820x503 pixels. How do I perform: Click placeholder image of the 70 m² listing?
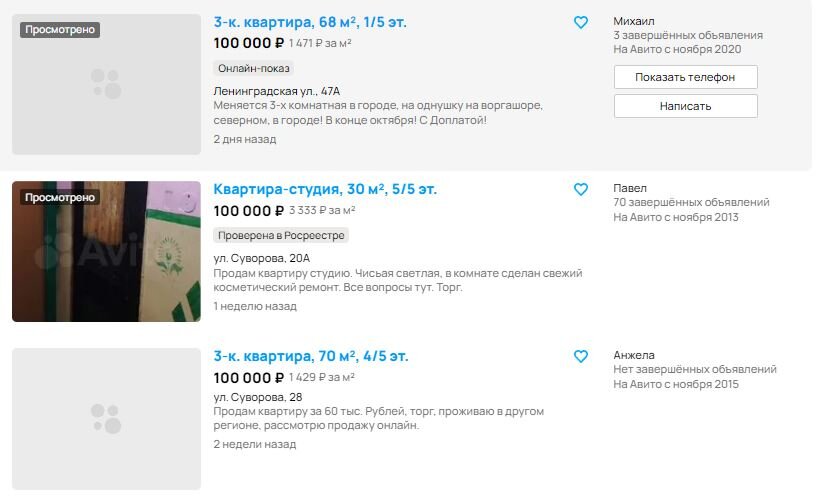point(107,419)
